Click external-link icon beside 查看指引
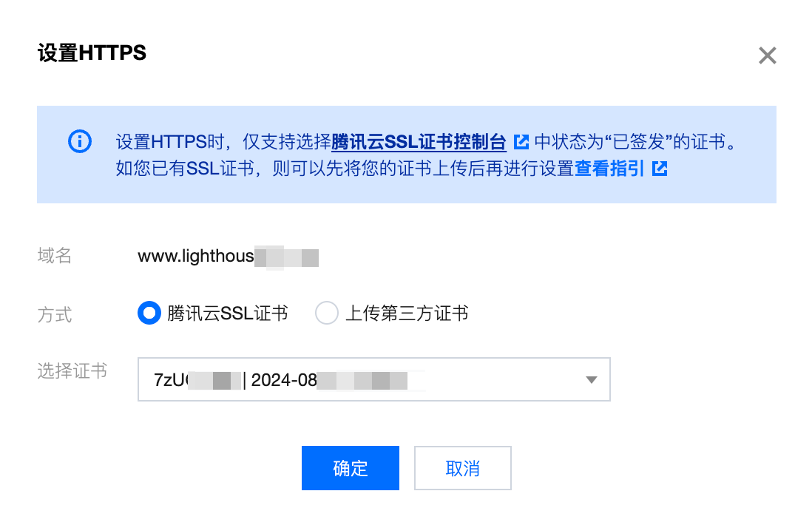This screenshot has height=525, width=812. click(x=659, y=169)
